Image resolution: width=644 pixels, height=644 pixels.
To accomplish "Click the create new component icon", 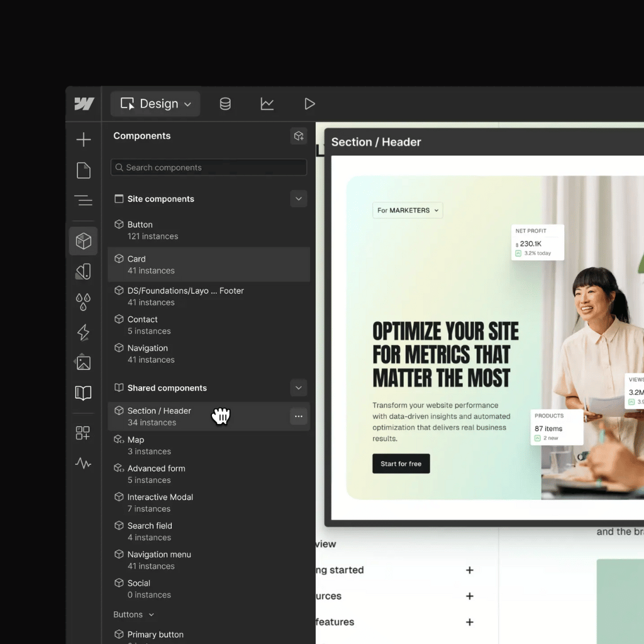I will click(x=299, y=136).
